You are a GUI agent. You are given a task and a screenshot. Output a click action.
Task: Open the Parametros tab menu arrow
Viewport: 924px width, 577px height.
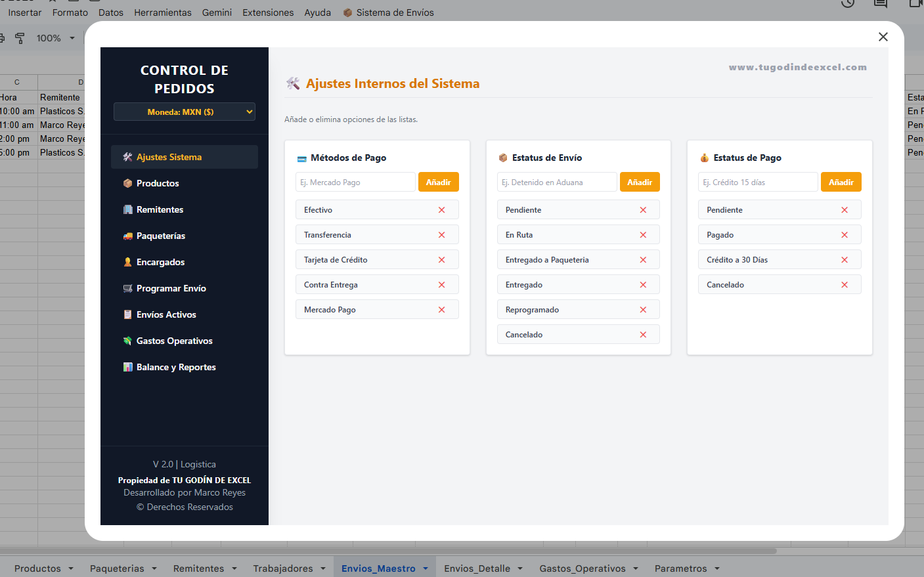pos(717,568)
